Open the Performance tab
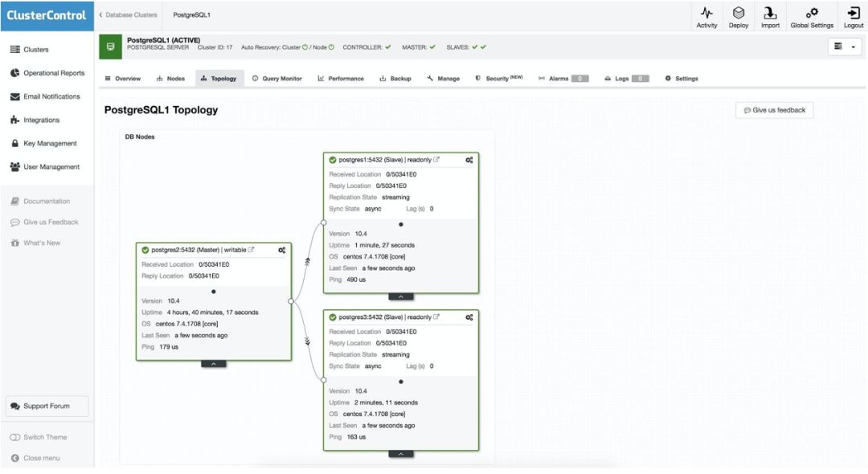This screenshot has width=868, height=474. pyautogui.click(x=341, y=79)
